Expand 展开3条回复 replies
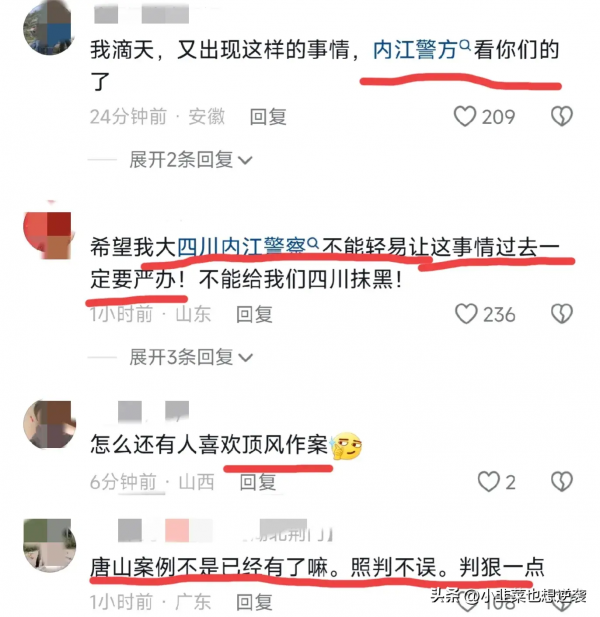 [190, 357]
